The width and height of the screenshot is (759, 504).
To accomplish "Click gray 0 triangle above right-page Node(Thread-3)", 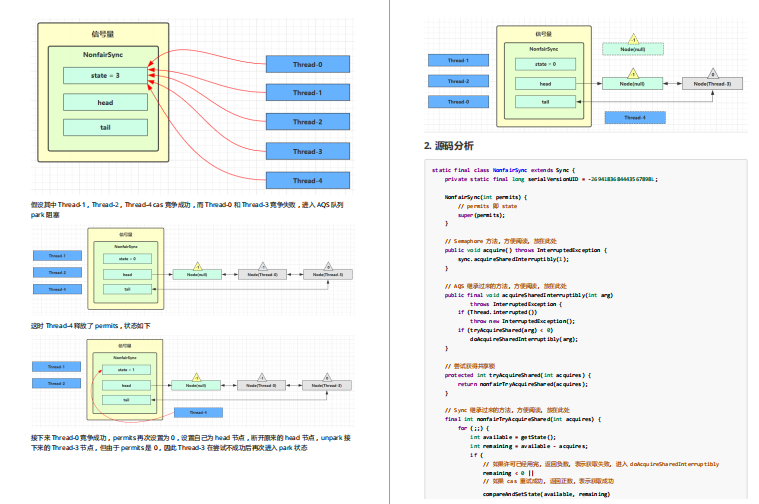I will point(713,74).
